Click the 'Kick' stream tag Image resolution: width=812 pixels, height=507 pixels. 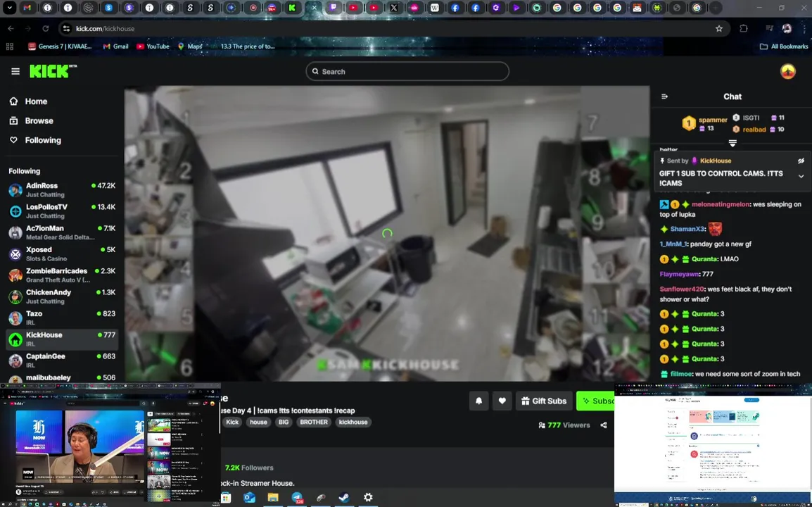click(232, 422)
